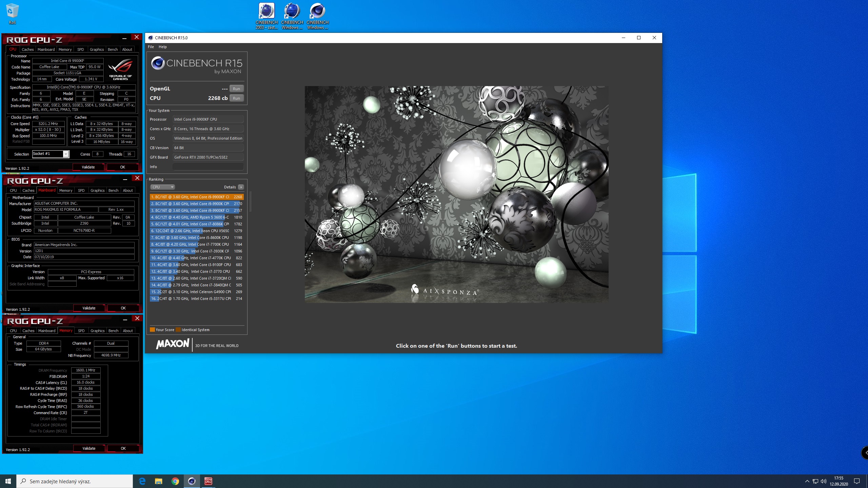Image resolution: width=868 pixels, height=488 pixels.
Task: Open the CINEBENCH 2003 desktop shortcut
Action: [x=267, y=16]
